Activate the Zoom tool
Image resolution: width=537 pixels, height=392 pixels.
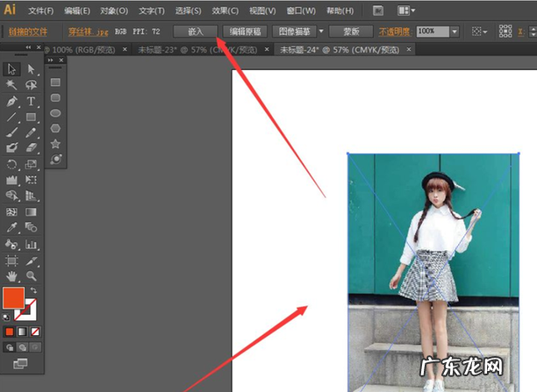[32, 275]
